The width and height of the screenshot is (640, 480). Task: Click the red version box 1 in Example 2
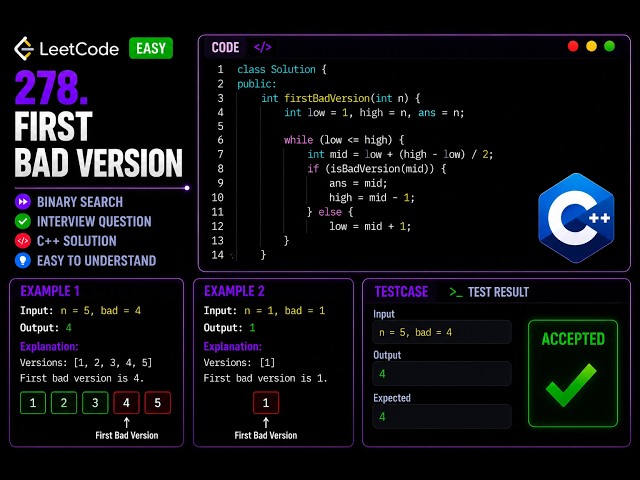coord(266,403)
